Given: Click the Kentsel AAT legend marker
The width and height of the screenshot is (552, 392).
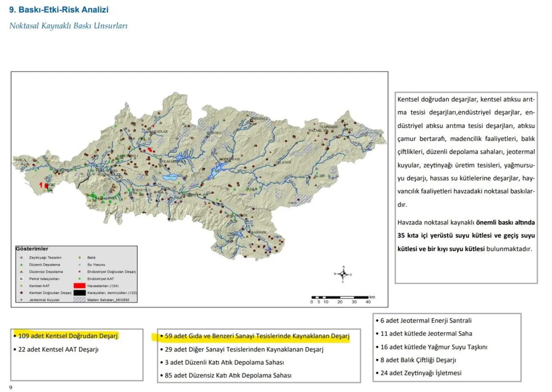Looking at the screenshot, I should (x=22, y=286).
